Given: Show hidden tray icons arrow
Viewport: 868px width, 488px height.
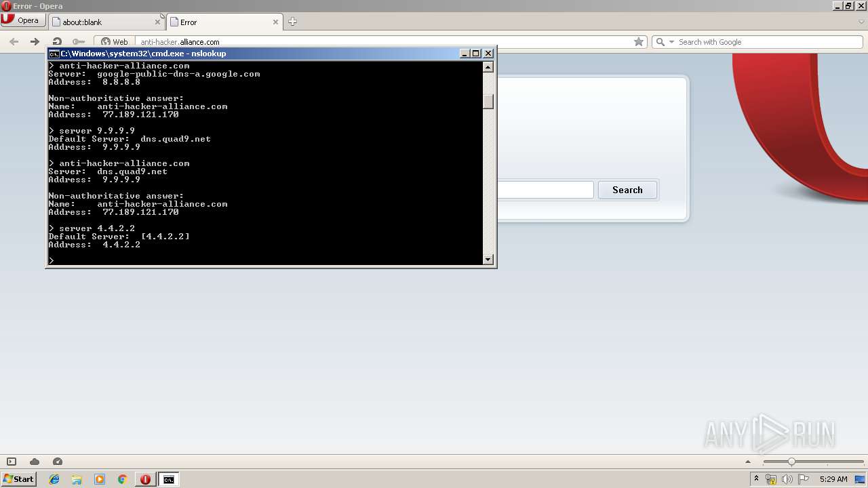Looking at the screenshot, I should tap(756, 479).
